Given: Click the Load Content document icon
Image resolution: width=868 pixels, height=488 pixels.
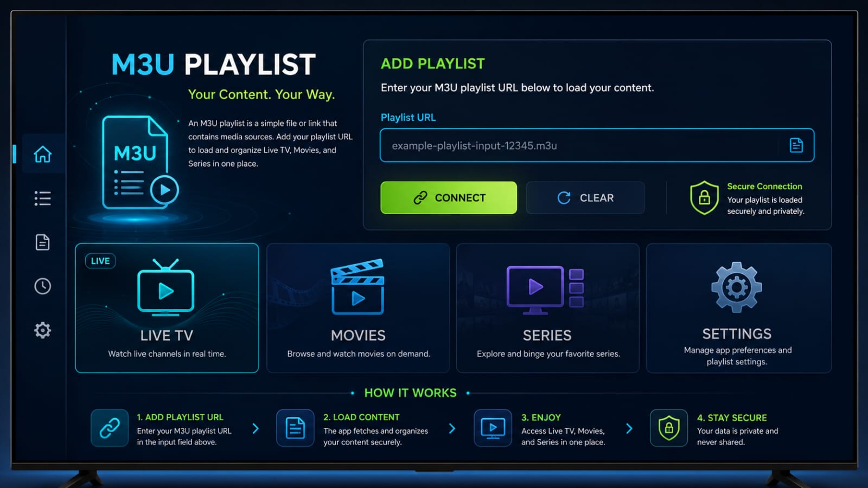Looking at the screenshot, I should (295, 428).
